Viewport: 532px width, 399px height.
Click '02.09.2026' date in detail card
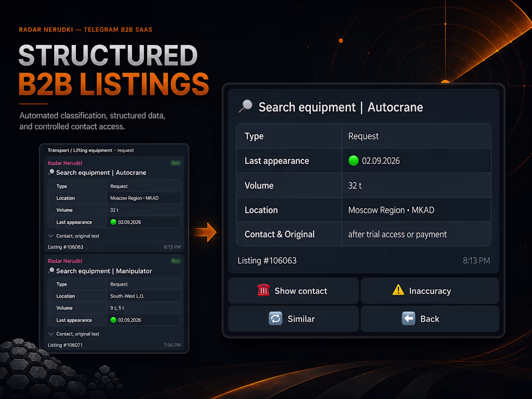click(x=381, y=161)
